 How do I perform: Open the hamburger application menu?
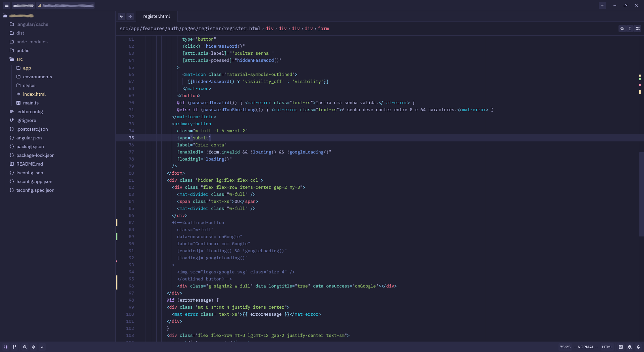click(x=6, y=5)
